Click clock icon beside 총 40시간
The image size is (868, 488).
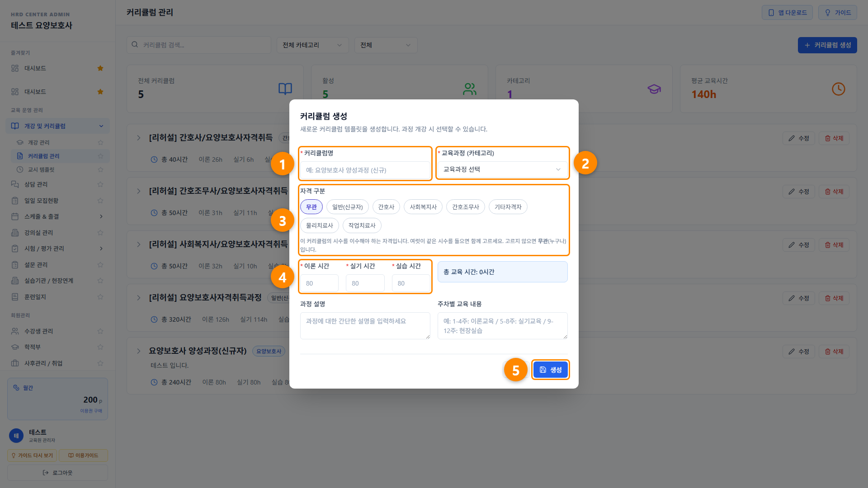click(x=154, y=160)
